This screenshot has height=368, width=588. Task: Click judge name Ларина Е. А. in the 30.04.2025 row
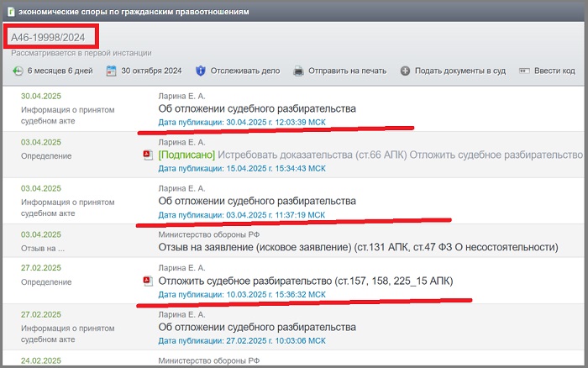(182, 96)
